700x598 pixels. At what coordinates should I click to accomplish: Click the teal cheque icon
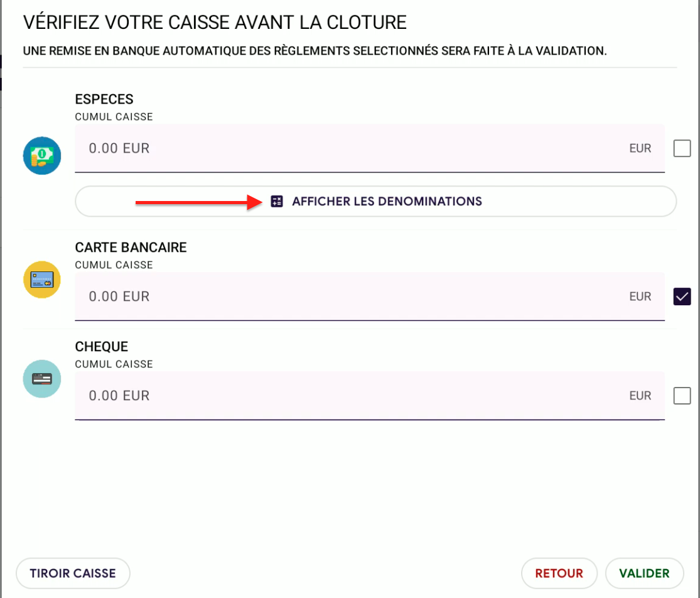click(42, 379)
